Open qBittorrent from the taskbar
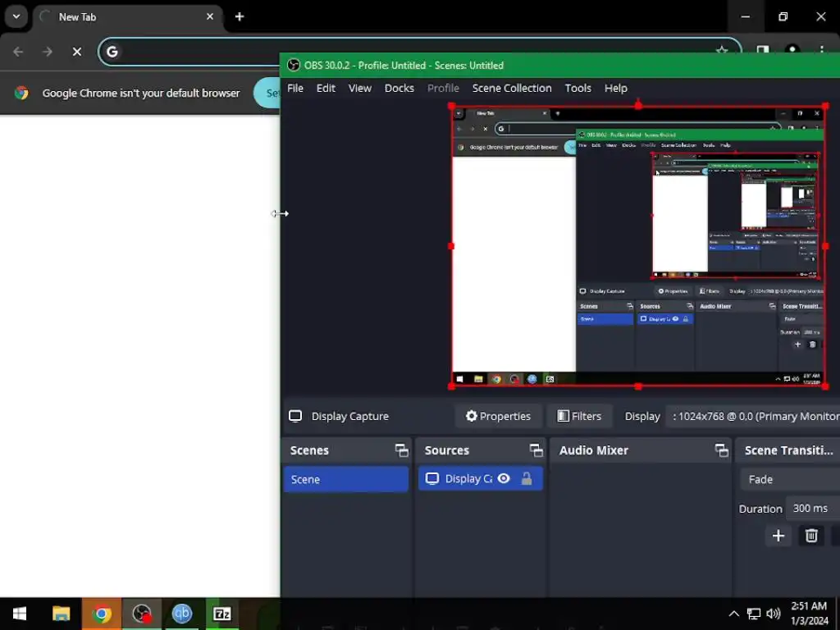This screenshot has width=840, height=630. point(182,614)
